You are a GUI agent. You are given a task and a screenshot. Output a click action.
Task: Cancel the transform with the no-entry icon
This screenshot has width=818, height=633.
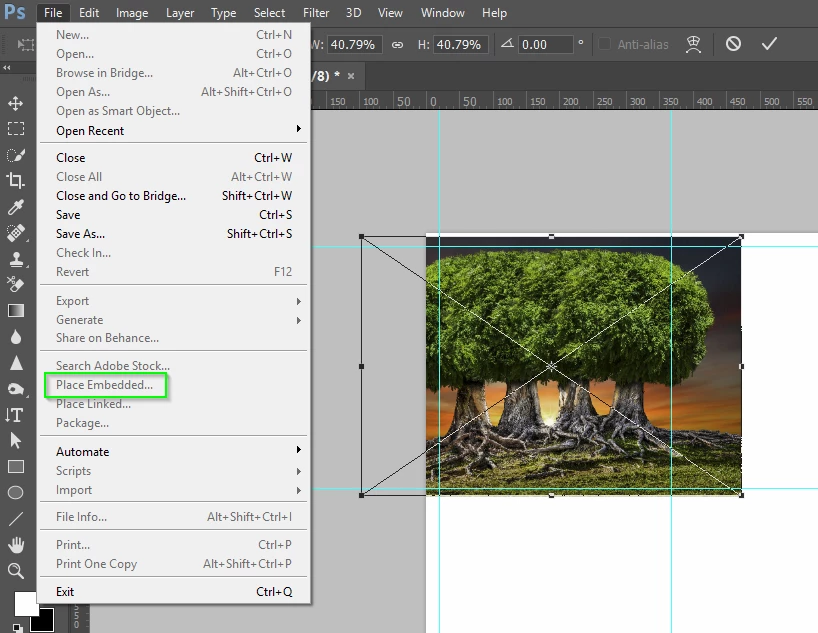733,44
